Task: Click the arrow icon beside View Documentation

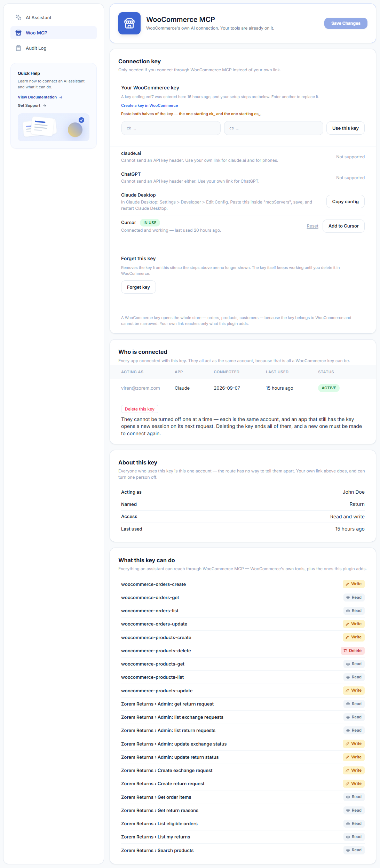Action: point(61,97)
